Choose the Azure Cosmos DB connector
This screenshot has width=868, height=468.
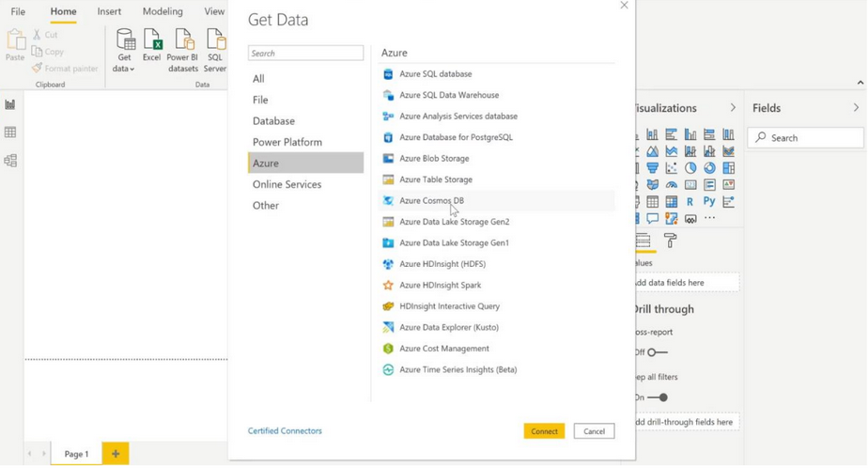click(x=497, y=200)
